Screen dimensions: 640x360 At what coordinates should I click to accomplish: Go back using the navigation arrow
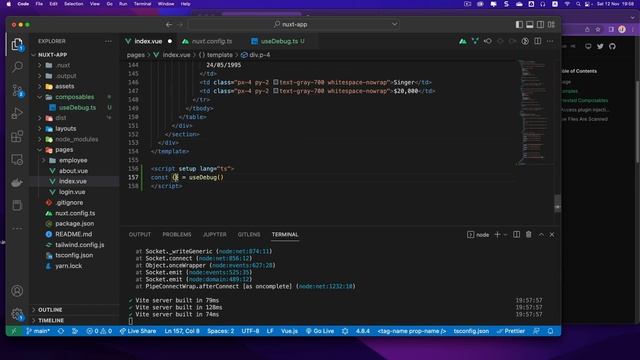coord(169,24)
